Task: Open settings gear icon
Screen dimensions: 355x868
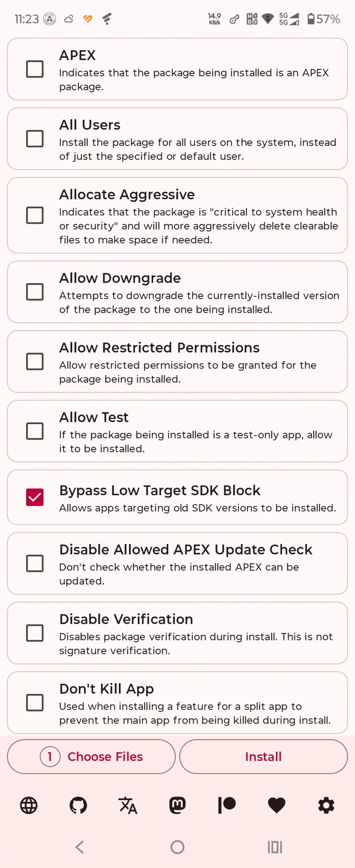Action: coord(326,805)
